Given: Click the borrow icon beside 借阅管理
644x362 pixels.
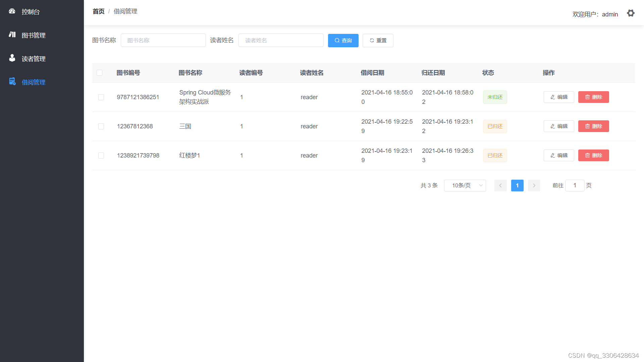Looking at the screenshot, I should (12, 81).
